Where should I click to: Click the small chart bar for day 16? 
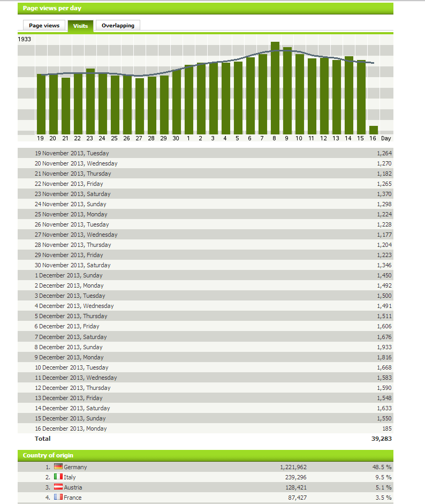click(373, 130)
